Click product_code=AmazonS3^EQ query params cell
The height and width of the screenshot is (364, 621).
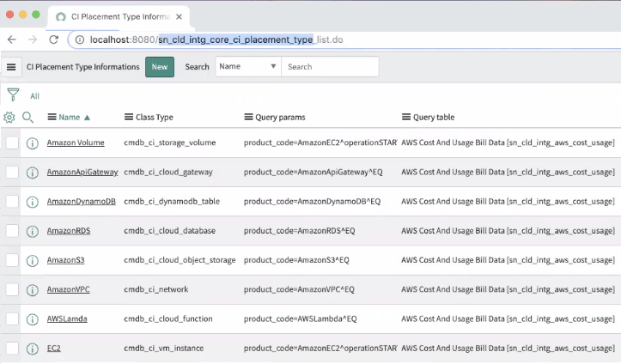tap(296, 260)
